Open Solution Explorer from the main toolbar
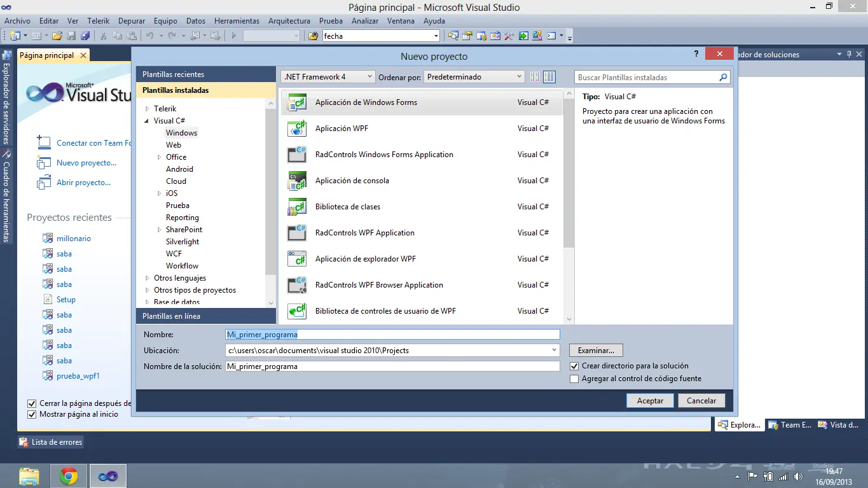 pos(453,36)
